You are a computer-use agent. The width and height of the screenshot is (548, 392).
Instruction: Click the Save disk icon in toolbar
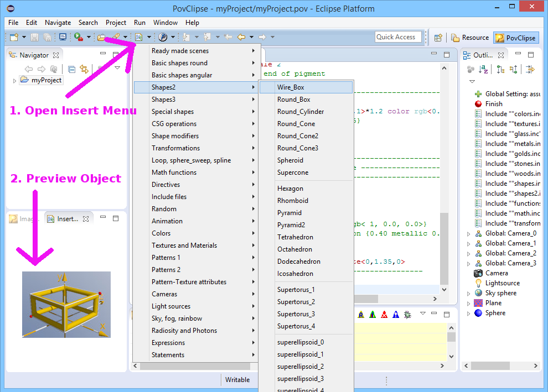[x=35, y=37]
